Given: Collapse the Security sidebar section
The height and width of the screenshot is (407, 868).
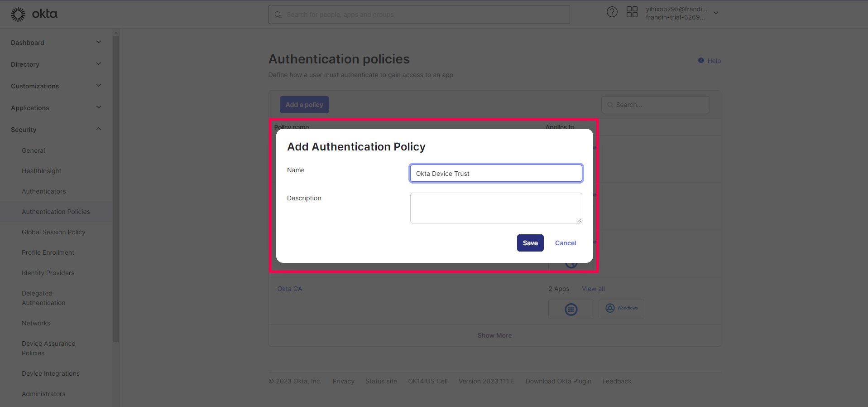Looking at the screenshot, I should tap(99, 129).
